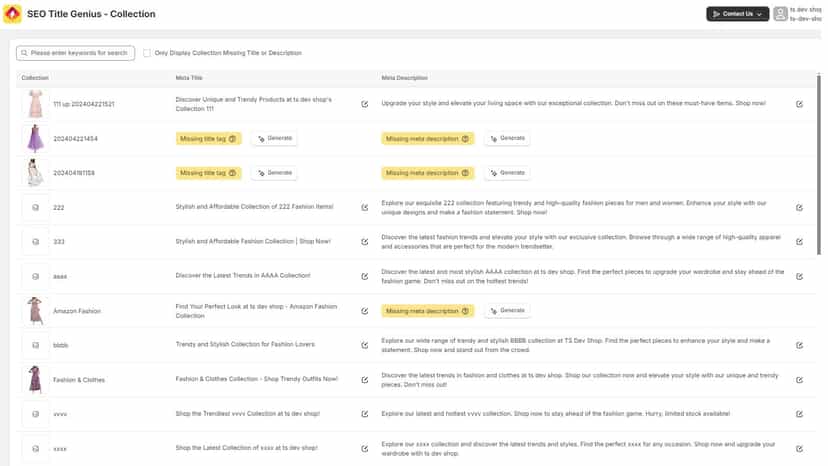Edit meta description of Fashion & Clothes

point(799,380)
